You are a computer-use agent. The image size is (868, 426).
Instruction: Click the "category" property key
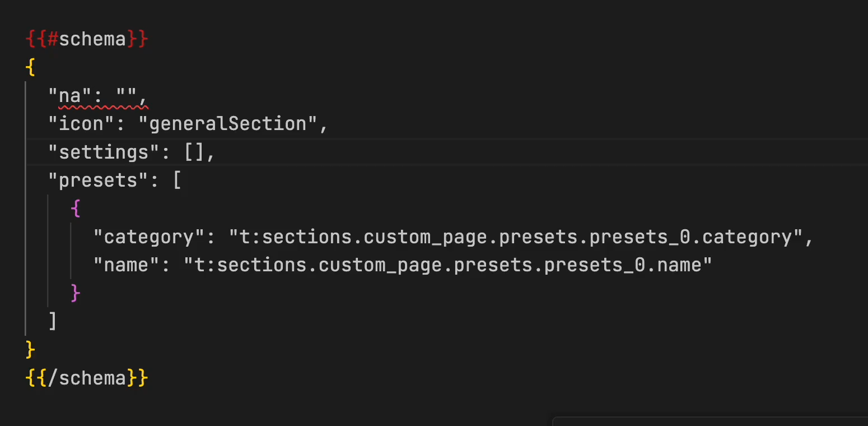point(149,237)
